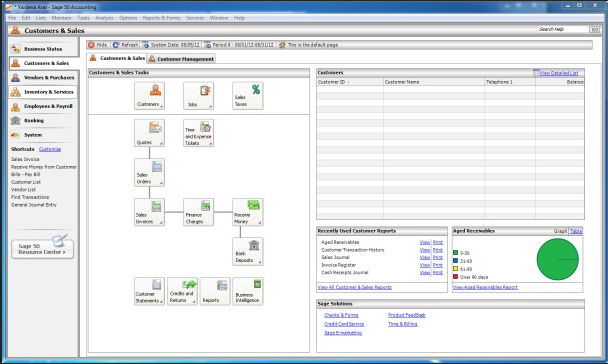Switch Aged Receivables to Graph view
Screen dimensions: 608x364
point(560,231)
